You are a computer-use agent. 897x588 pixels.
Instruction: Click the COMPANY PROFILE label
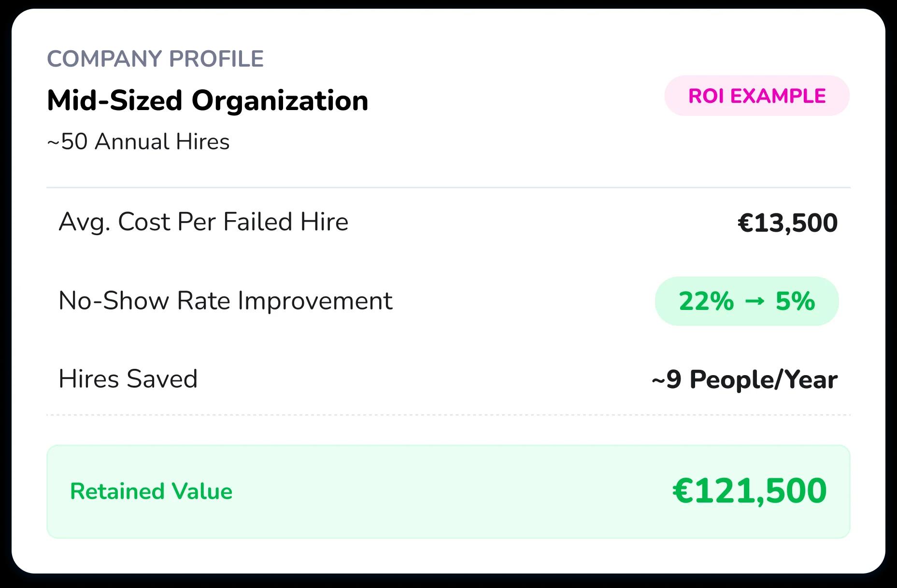point(155,59)
